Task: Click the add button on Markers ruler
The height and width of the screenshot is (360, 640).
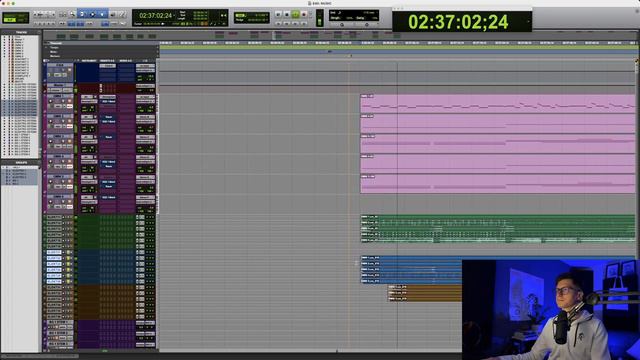Action: (x=158, y=56)
